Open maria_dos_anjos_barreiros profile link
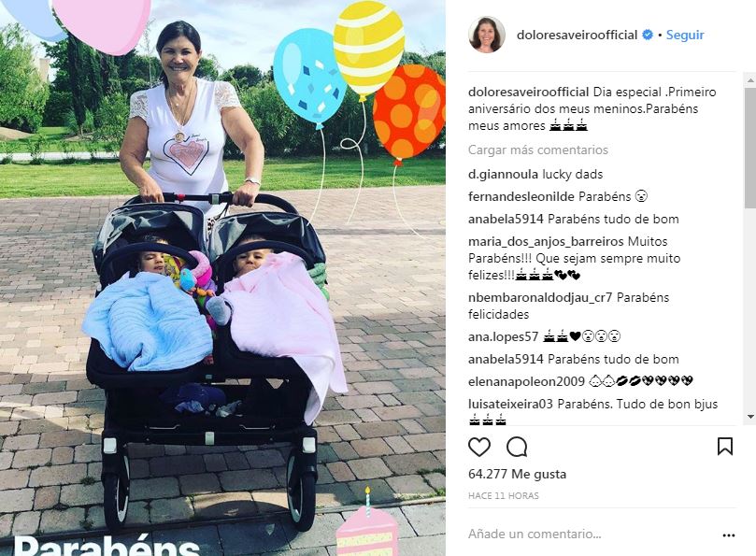The width and height of the screenshot is (756, 556). click(546, 242)
